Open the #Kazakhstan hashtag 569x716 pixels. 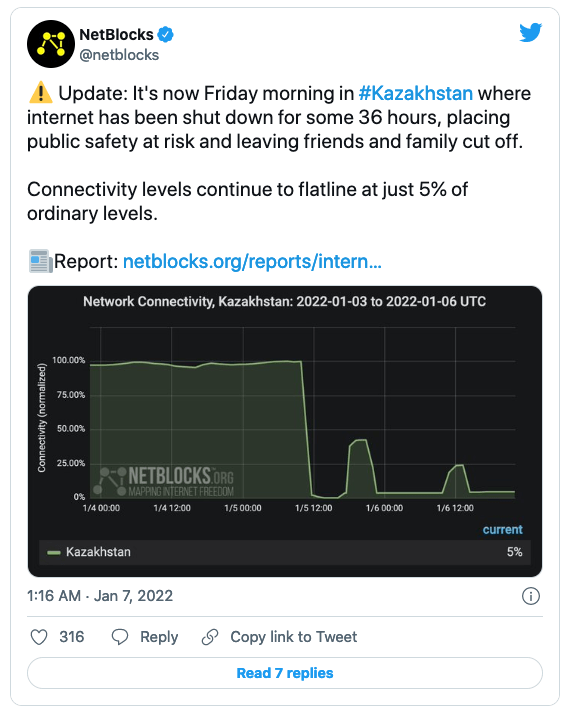tap(416, 93)
